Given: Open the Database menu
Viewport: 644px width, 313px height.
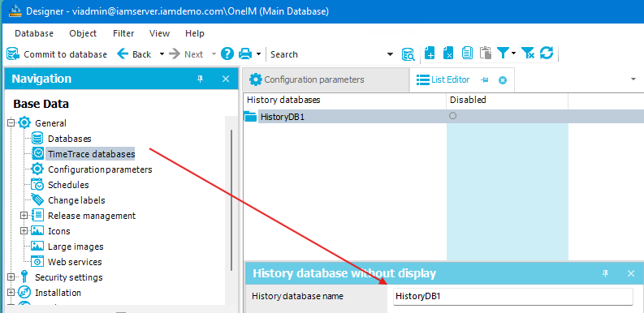Looking at the screenshot, I should pyautogui.click(x=34, y=33).
